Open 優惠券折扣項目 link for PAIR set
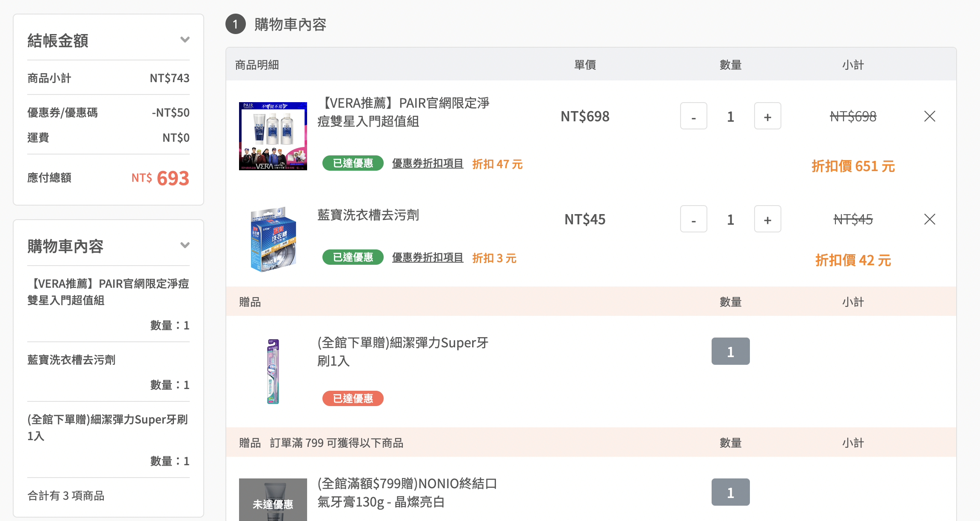The height and width of the screenshot is (521, 980). [427, 163]
